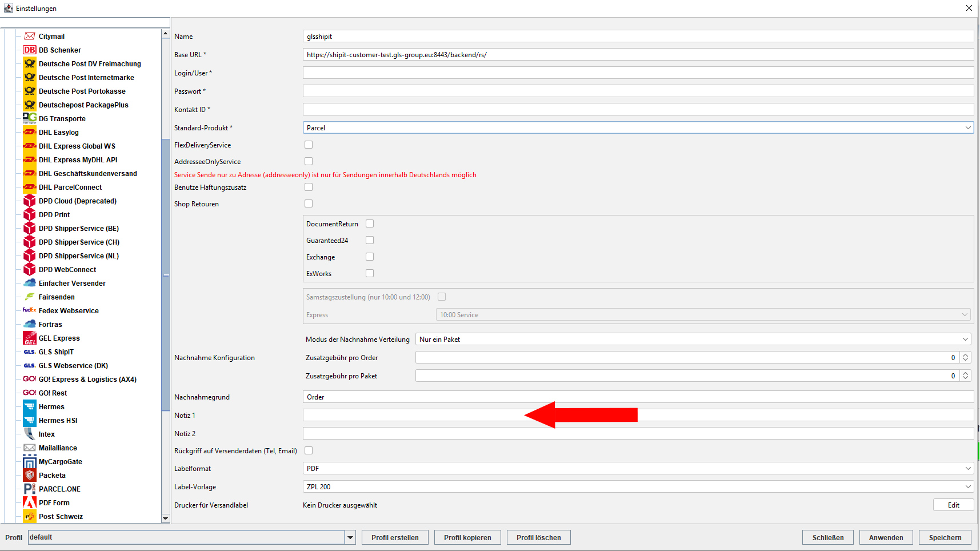Select Hermes HSI in carrier list
The width and height of the screenshot is (980, 551).
click(58, 420)
